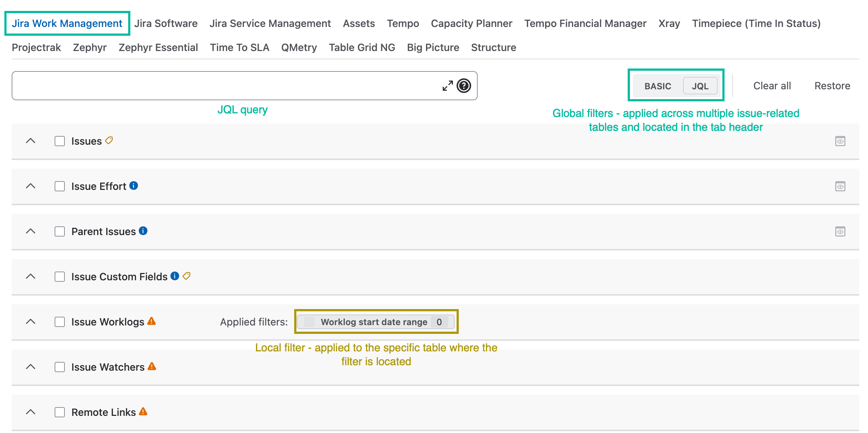The width and height of the screenshot is (868, 433).
Task: Click the tag icon beside Issue Custom Fields
Action: [x=186, y=276]
